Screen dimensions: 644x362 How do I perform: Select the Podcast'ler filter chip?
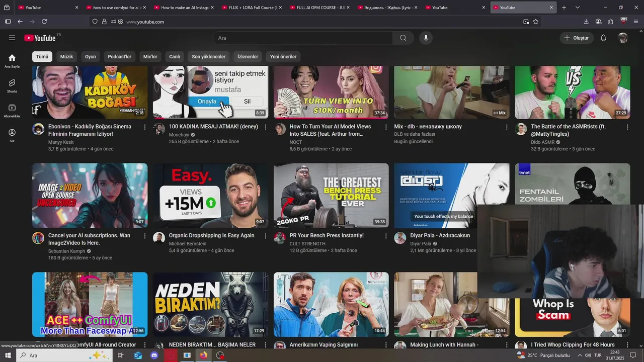pos(119,57)
